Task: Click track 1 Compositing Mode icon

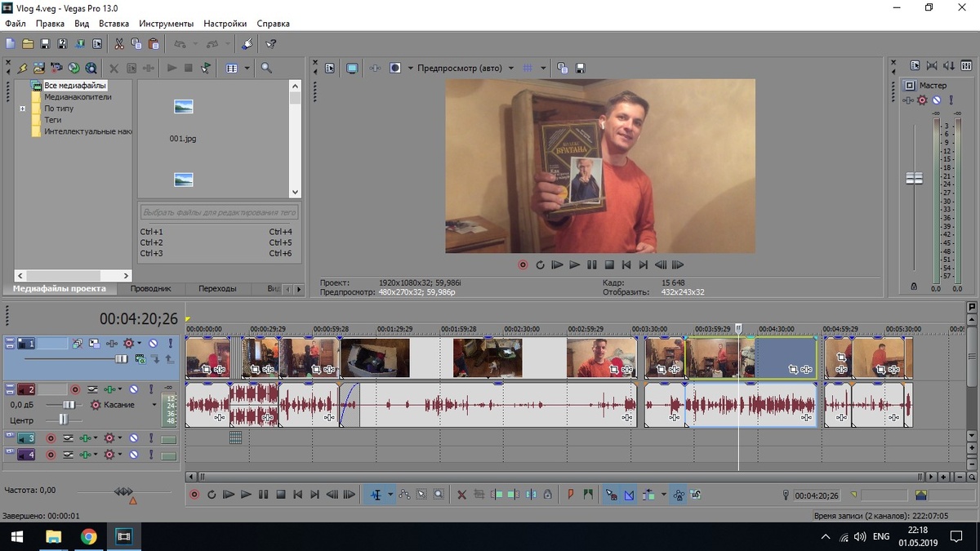Action: [x=140, y=359]
